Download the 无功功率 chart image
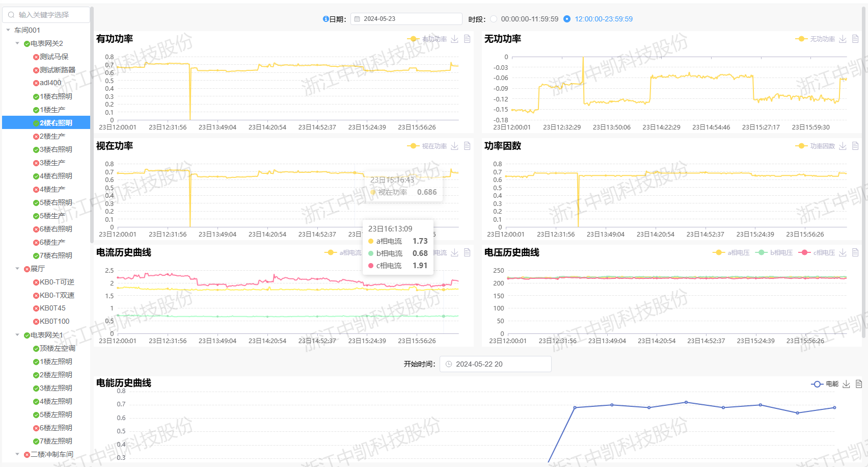 [x=843, y=39]
